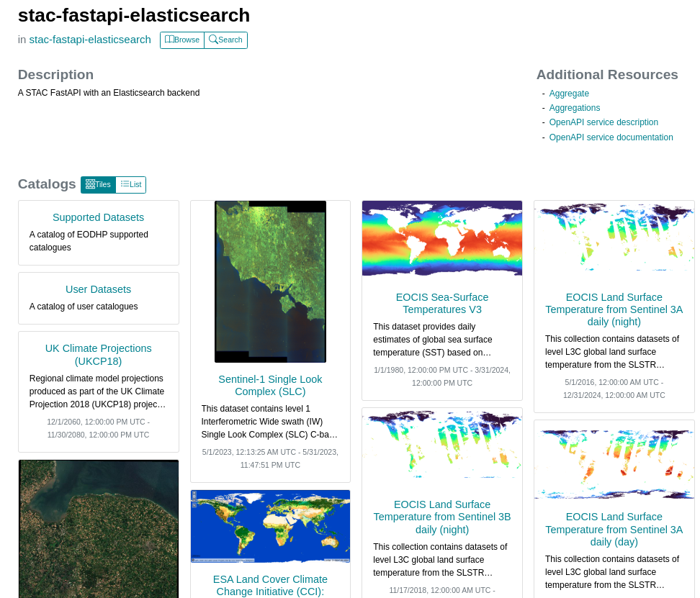Click the UKCP18 date range 12/1/2060 text
This screenshot has width=700, height=598.
[x=98, y=428]
